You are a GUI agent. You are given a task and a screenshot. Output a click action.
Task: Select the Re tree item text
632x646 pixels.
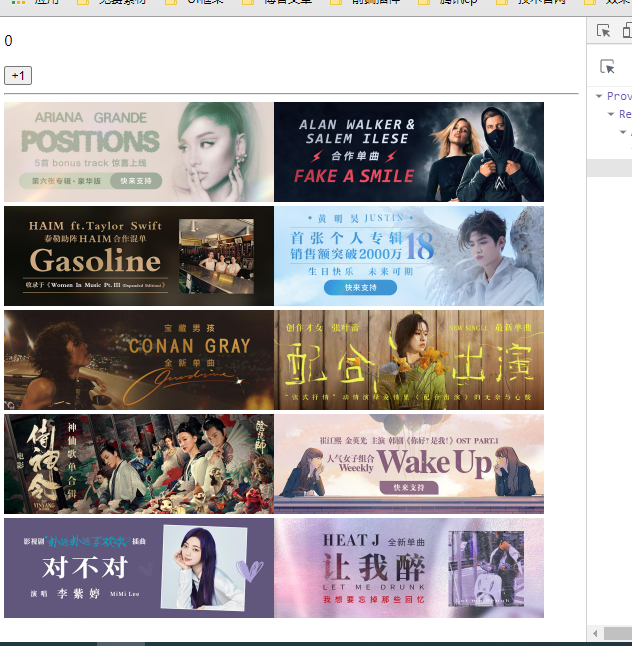pos(625,114)
